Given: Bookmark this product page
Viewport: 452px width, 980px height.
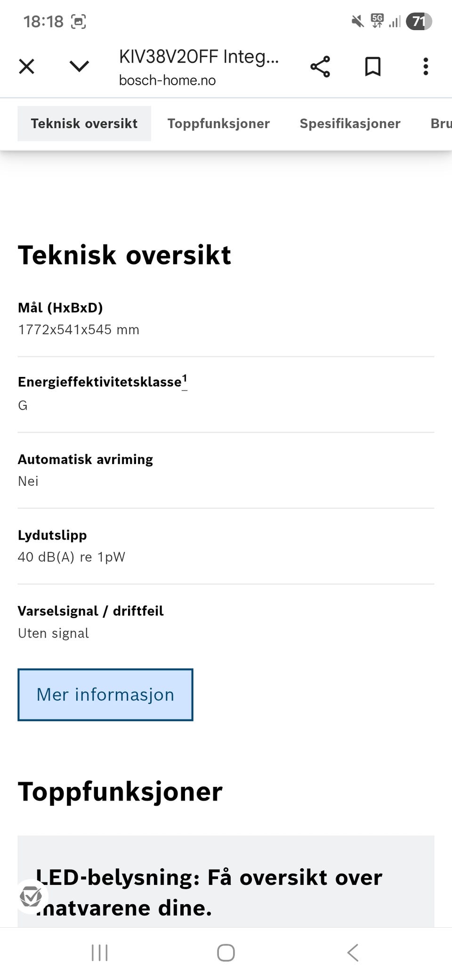Looking at the screenshot, I should tap(372, 66).
